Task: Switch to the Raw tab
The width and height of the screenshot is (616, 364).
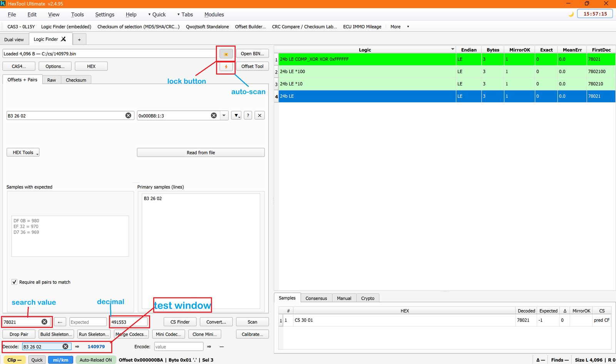Action: point(52,80)
